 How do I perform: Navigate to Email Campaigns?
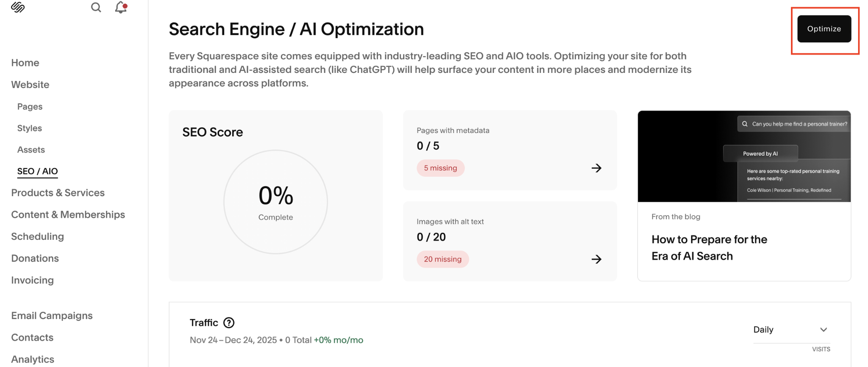tap(52, 316)
